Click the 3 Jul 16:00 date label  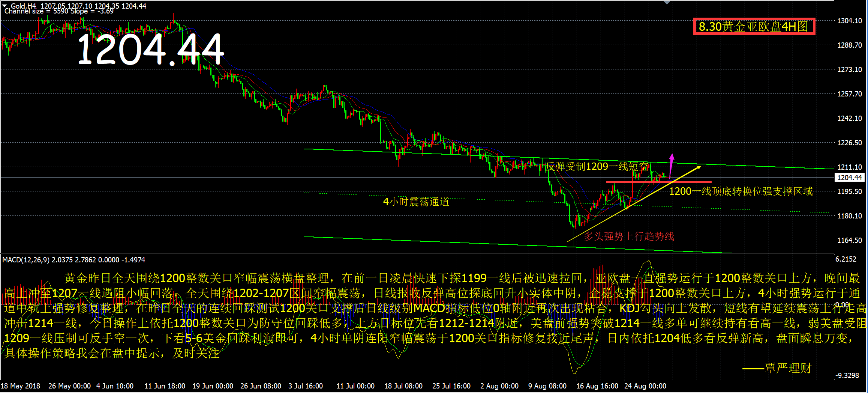[x=306, y=386]
